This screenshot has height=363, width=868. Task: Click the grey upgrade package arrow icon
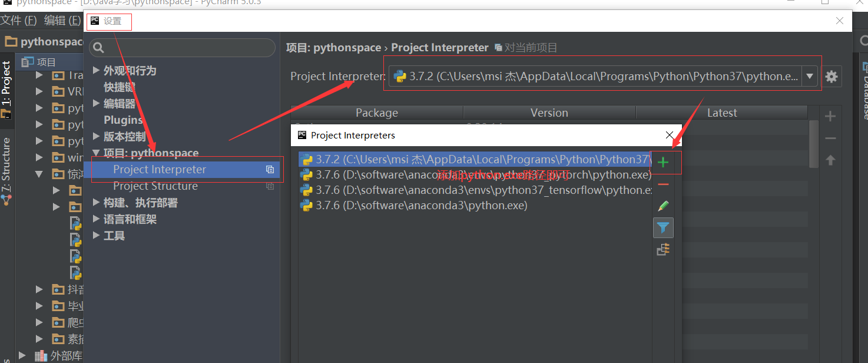tap(830, 160)
